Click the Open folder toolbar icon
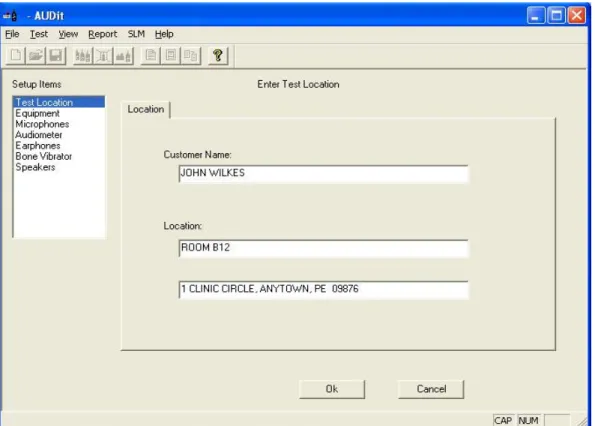This screenshot has height=426, width=595. pyautogui.click(x=36, y=56)
